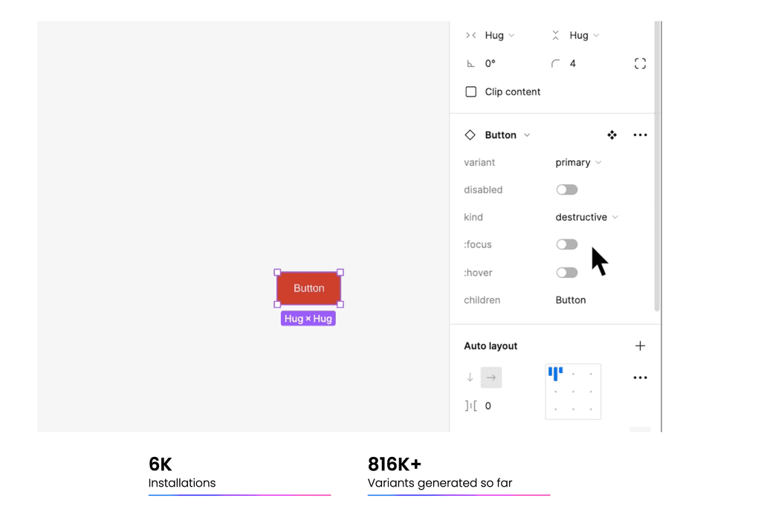This screenshot has height=532, width=761.
Task: Enable the :hover state toggle
Action: click(567, 272)
